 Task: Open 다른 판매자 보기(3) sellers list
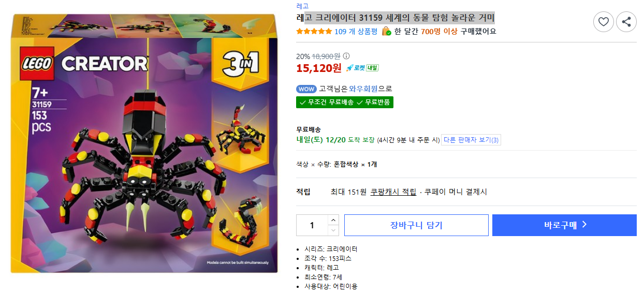(471, 140)
